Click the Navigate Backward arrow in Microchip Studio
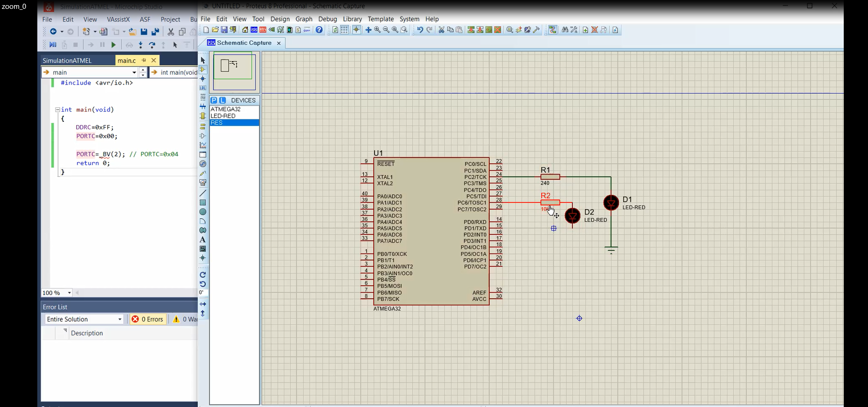The width and height of the screenshot is (868, 407). pos(53,32)
